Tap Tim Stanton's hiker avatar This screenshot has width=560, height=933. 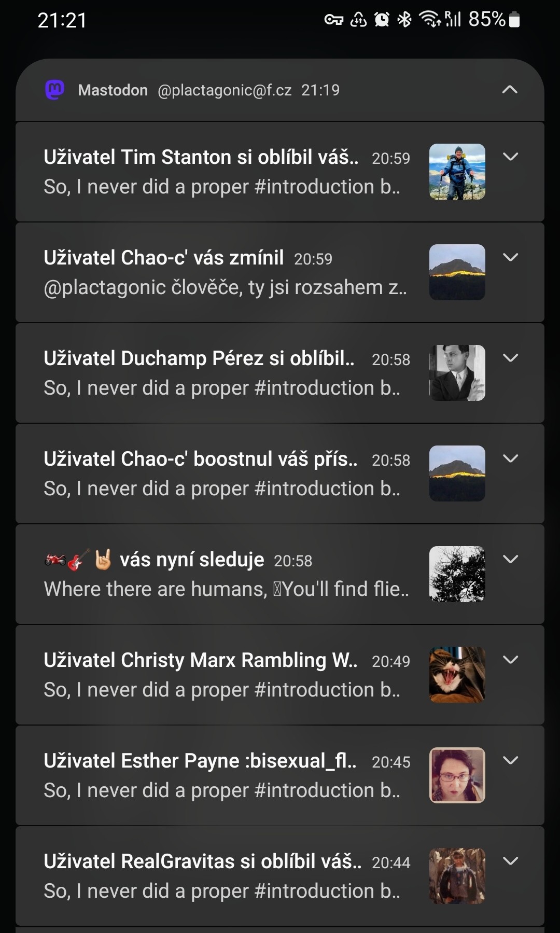(457, 172)
